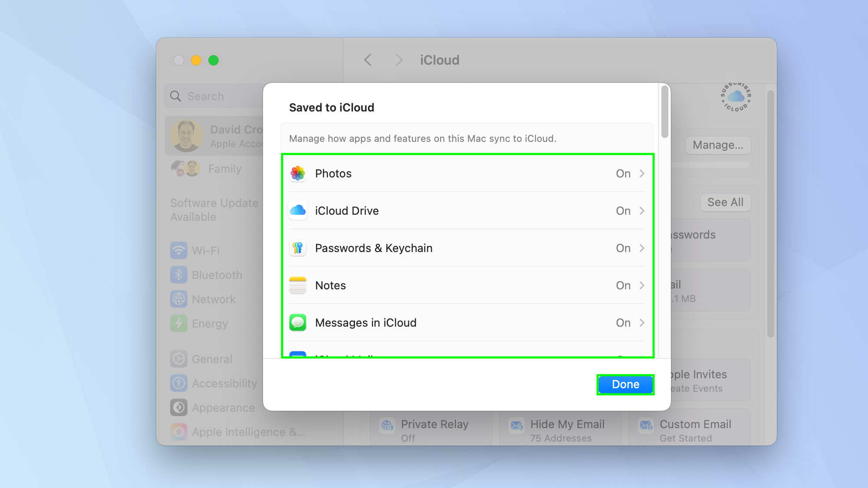Navigate back using the back arrow
The height and width of the screenshot is (488, 868).
tap(368, 60)
